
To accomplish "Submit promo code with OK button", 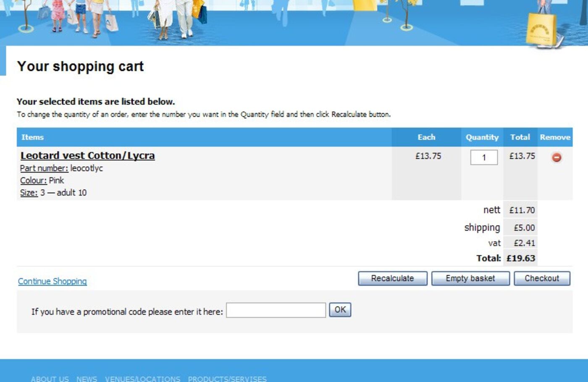I will point(340,310).
